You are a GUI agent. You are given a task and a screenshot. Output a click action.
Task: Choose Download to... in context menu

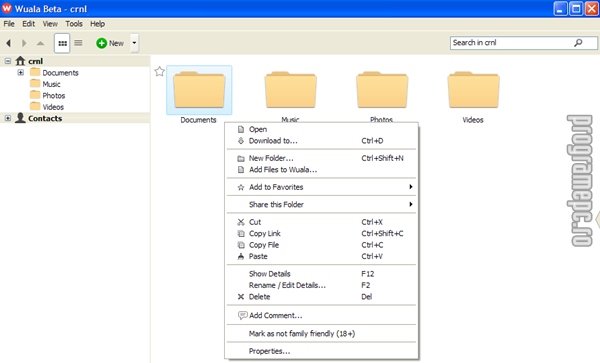click(321, 141)
